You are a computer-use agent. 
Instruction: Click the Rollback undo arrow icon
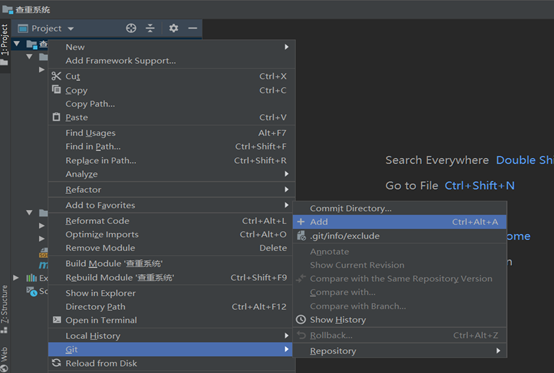point(301,335)
